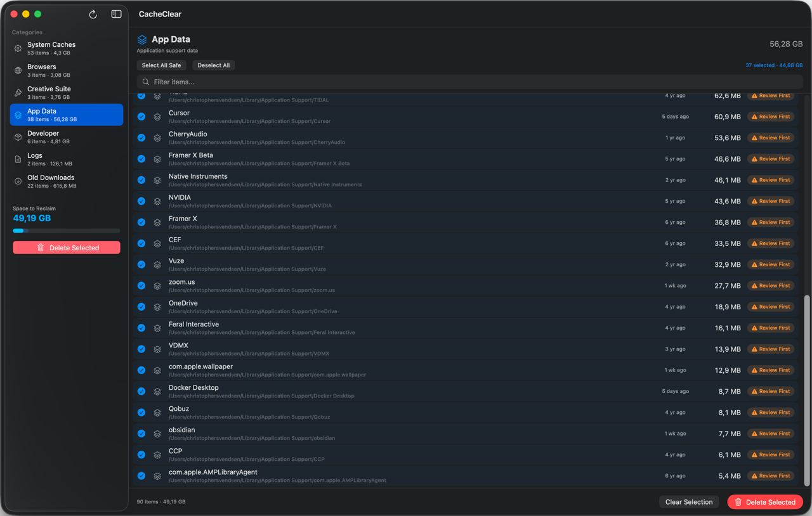812x516 pixels.
Task: Click the System Caches gear icon
Action: (x=18, y=48)
